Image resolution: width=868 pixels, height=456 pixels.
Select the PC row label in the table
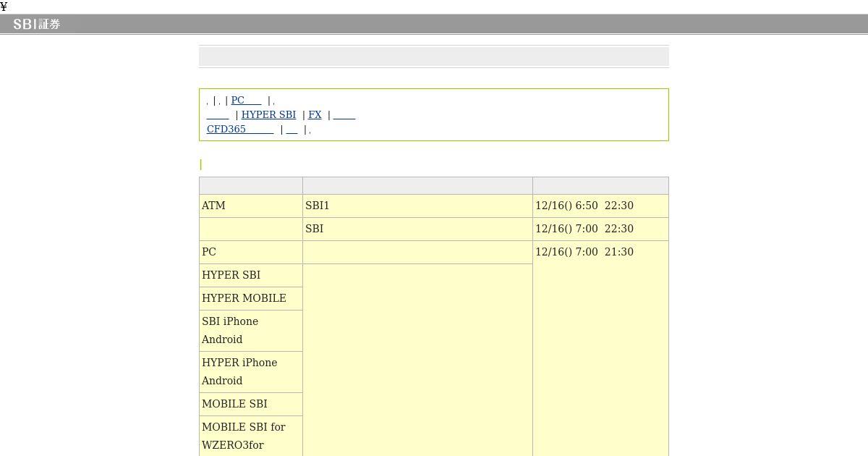[251, 252]
